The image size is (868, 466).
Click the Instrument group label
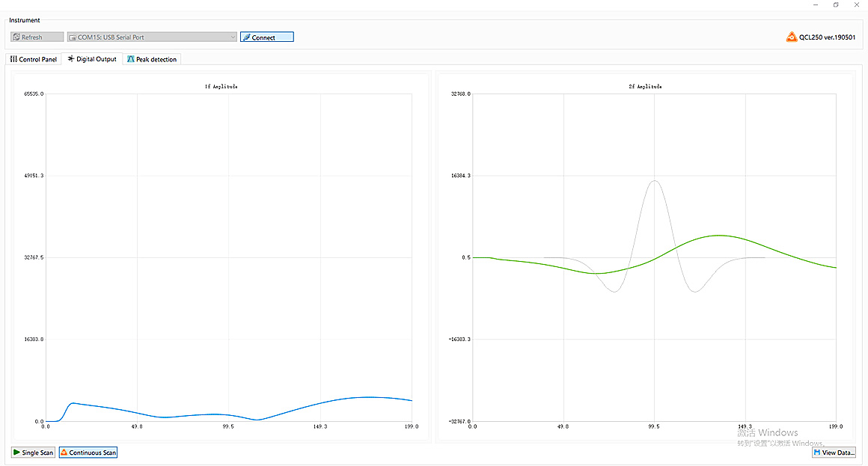(x=25, y=20)
